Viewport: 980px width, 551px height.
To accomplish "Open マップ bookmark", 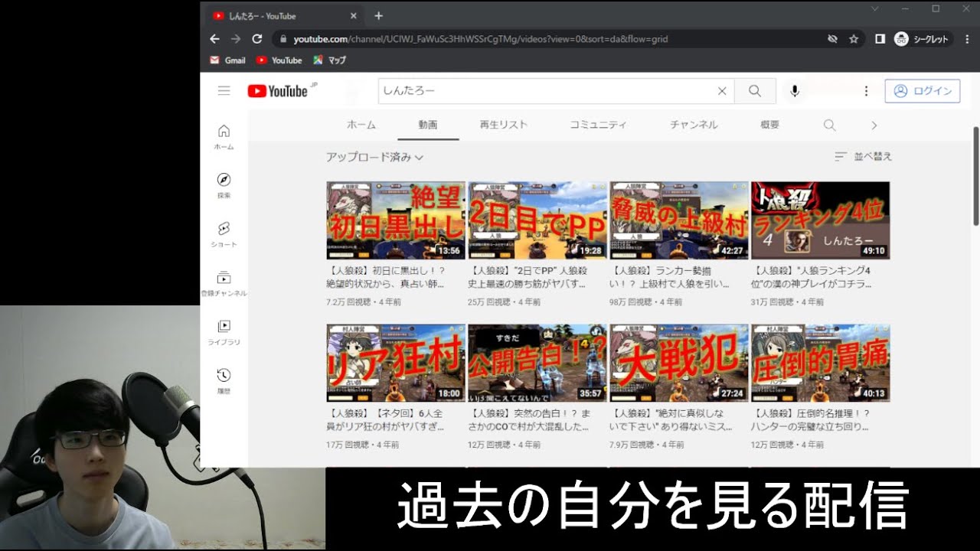I will point(329,60).
